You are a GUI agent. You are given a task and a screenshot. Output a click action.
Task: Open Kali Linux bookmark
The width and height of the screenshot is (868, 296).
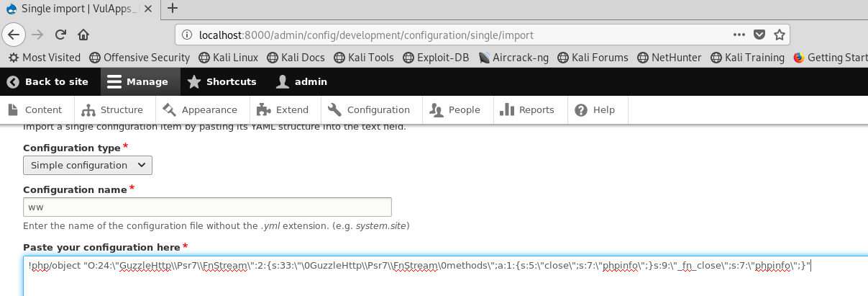(x=228, y=57)
